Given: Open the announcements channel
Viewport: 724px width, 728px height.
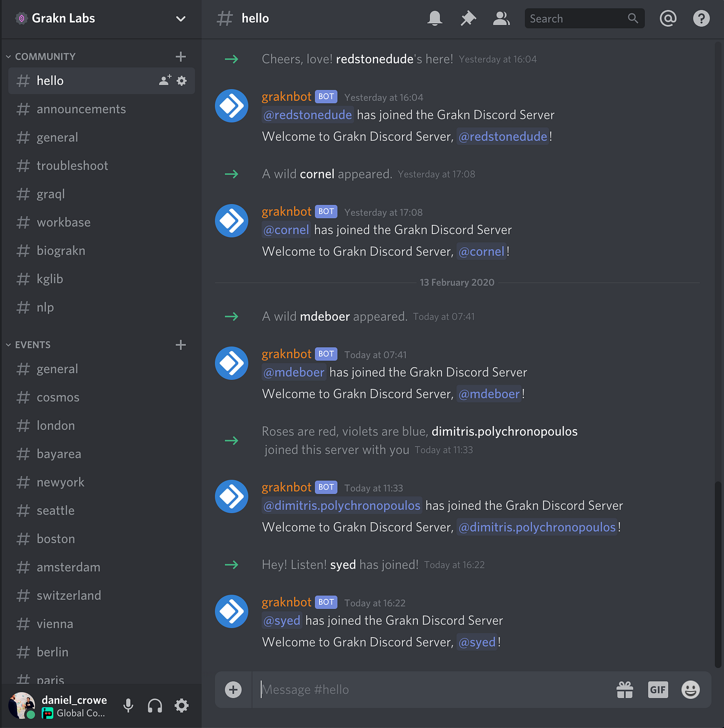Looking at the screenshot, I should (x=101, y=109).
